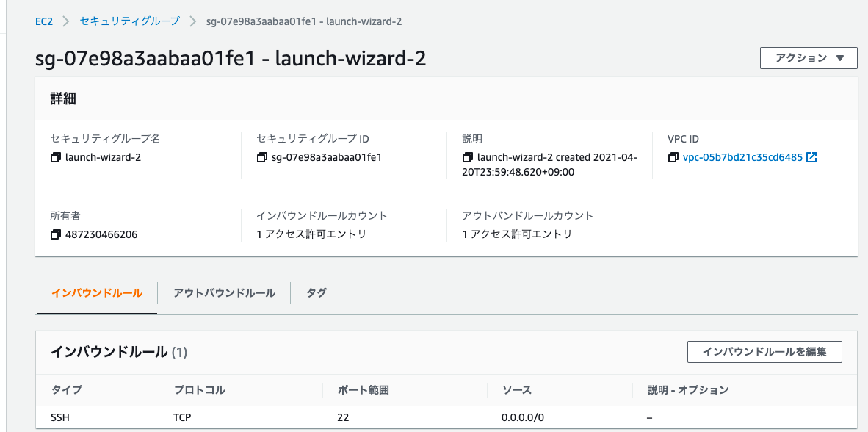Click the インバウンドルールを編集 button
The height and width of the screenshot is (432, 868).
pyautogui.click(x=764, y=352)
